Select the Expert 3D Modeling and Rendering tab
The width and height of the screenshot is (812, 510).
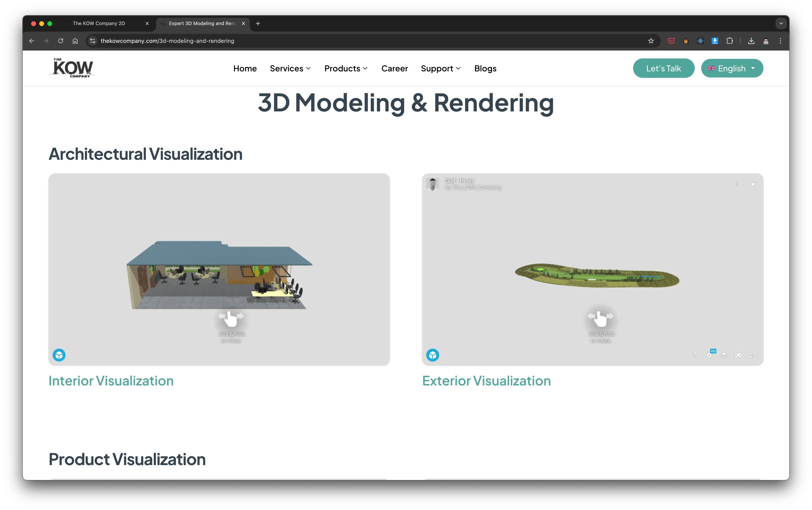click(202, 23)
